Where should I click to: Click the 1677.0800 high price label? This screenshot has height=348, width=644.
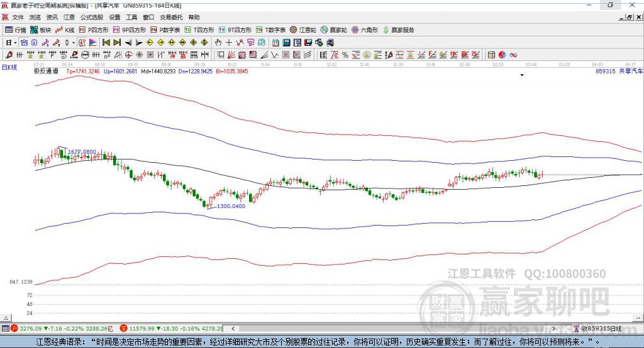pos(82,152)
